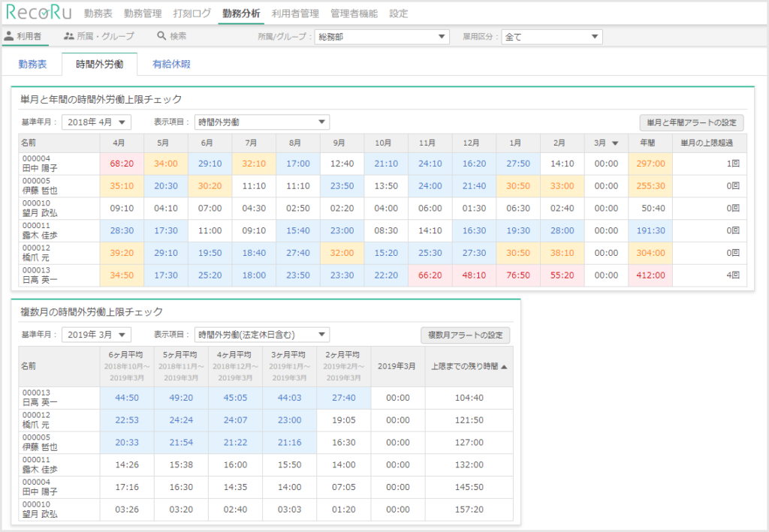Click 複数月アラートの設定 button
Image resolution: width=769 pixels, height=532 pixels.
466,335
